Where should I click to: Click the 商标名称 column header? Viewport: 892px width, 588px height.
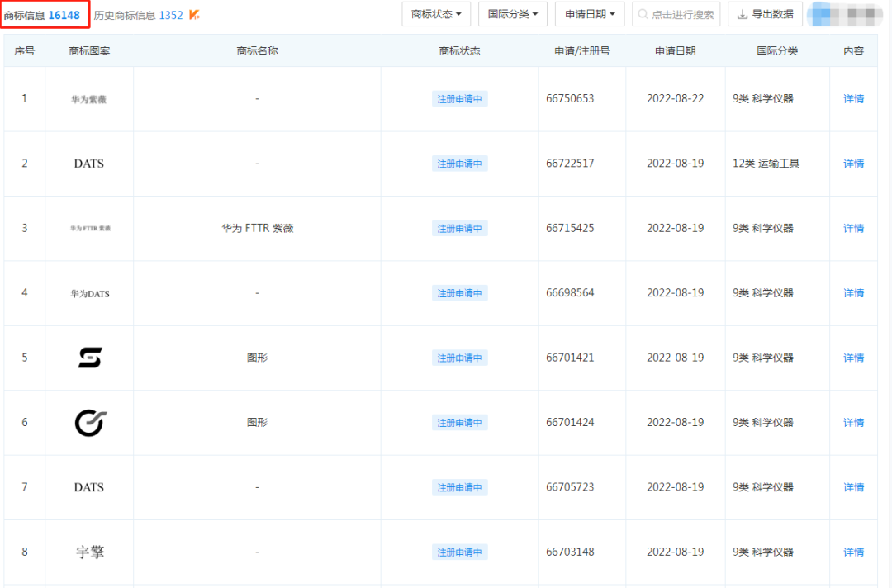pos(257,51)
